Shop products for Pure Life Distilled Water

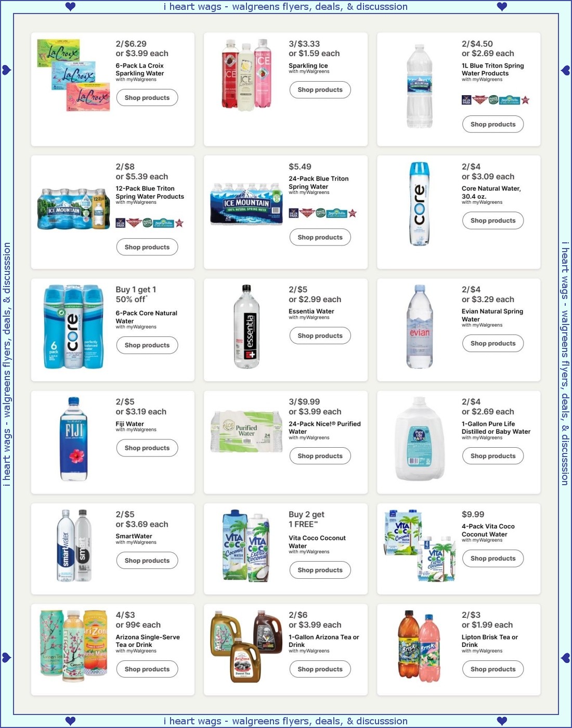[493, 456]
